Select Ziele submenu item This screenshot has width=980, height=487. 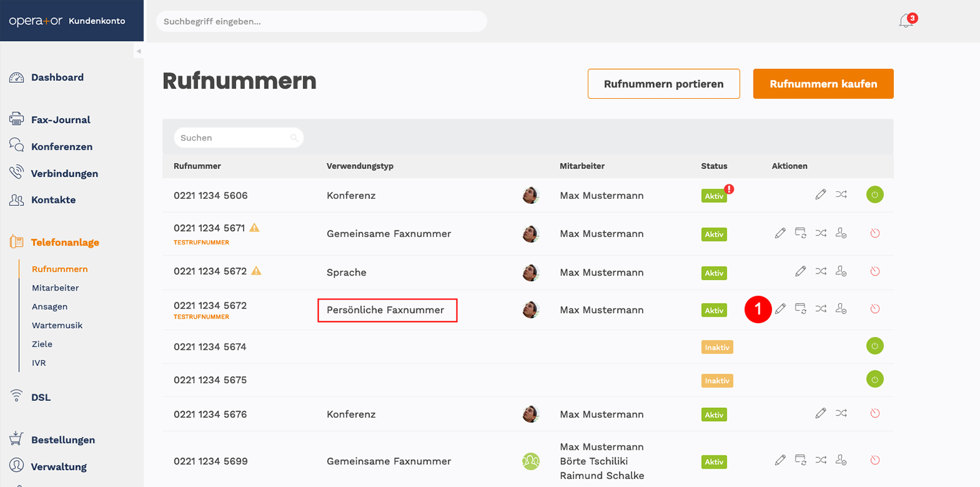click(x=42, y=345)
